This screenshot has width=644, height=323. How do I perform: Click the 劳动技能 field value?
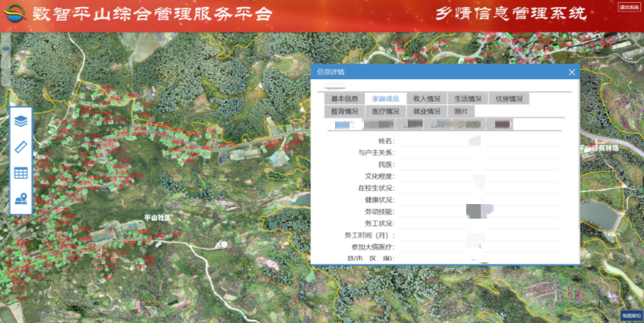[478, 212]
